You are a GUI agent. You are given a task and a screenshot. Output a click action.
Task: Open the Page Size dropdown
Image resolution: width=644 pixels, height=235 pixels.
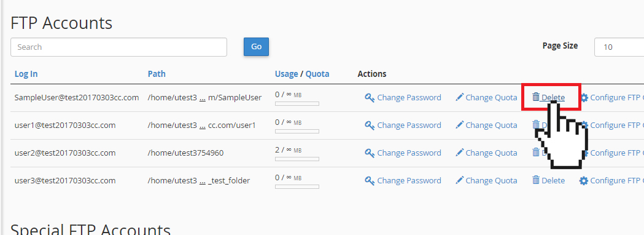point(619,47)
